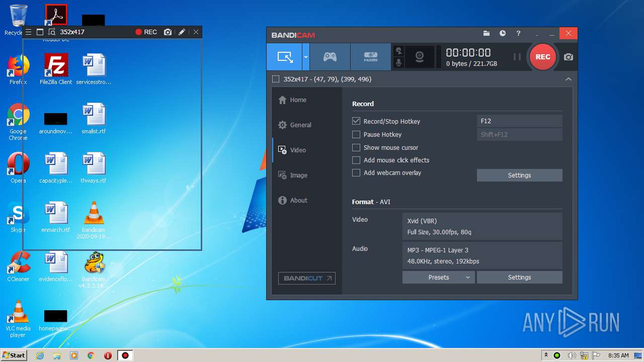Uncheck the Record/Stop Hotkey checkbox
This screenshot has width=644, height=362.
356,121
